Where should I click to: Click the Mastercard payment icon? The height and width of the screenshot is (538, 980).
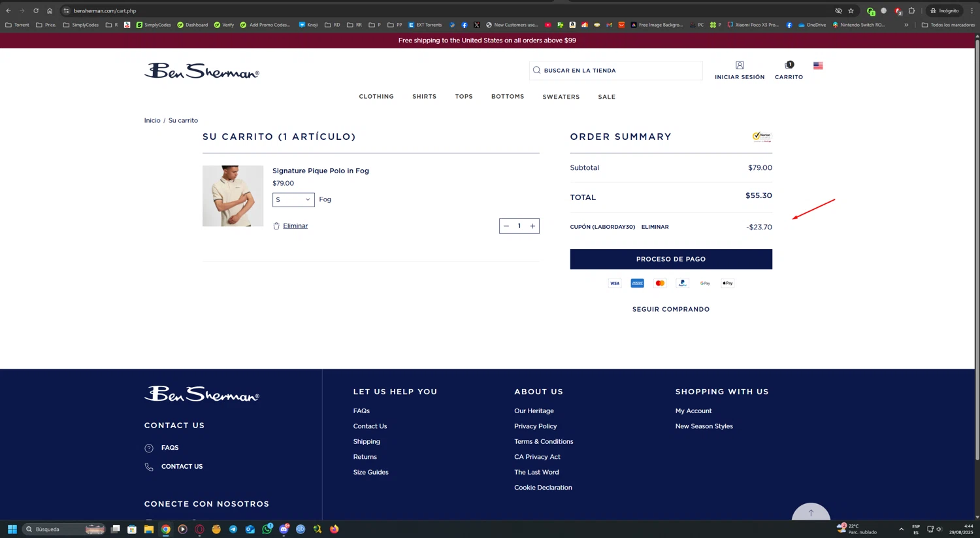click(x=660, y=284)
